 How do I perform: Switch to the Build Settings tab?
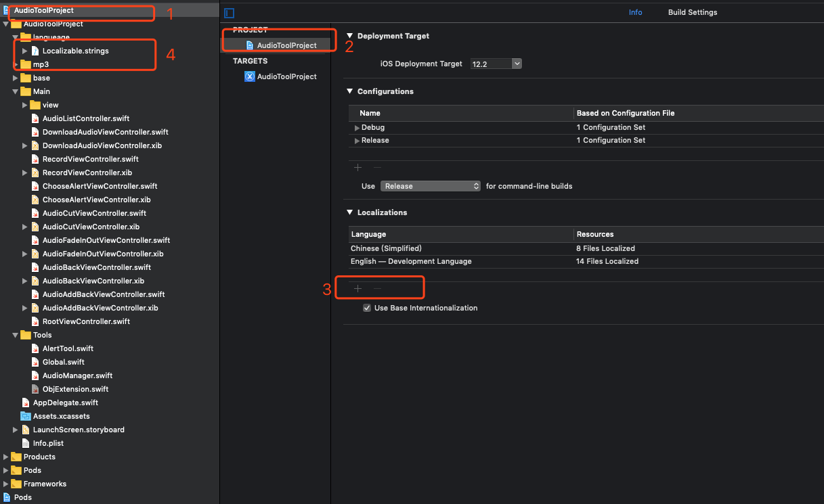(x=693, y=12)
